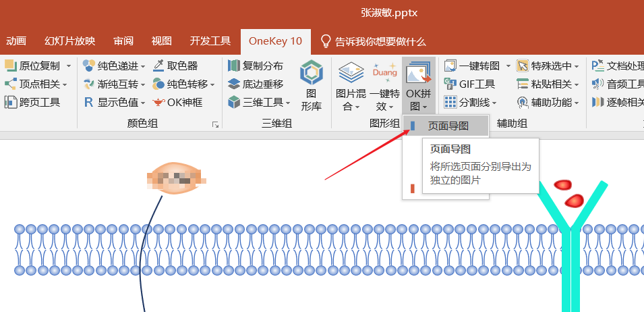Screen dimensions: 644x312
Task: Click the OK拼图 icon
Action: coord(419,73)
